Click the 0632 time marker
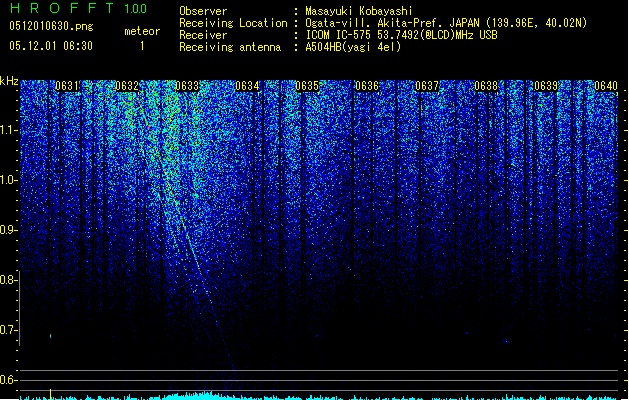This screenshot has width=629, height=400. coord(127,86)
